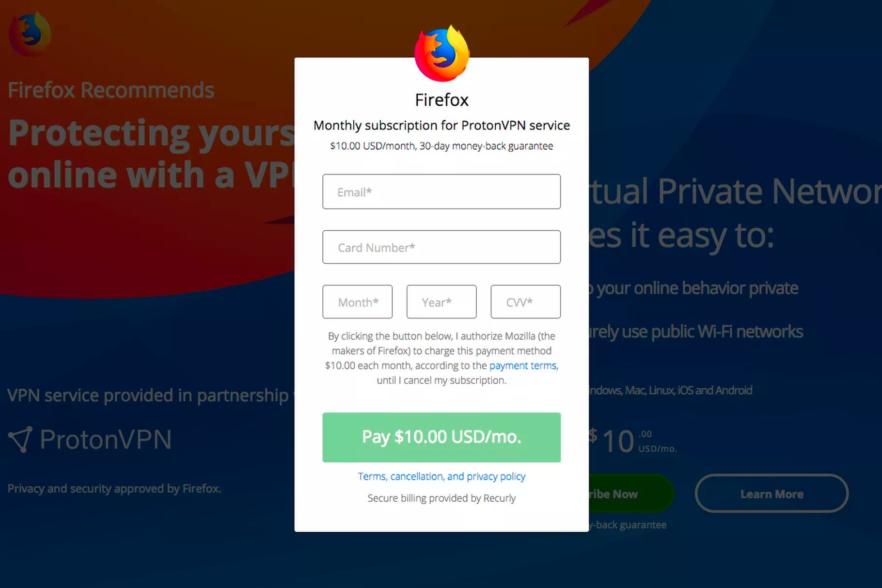This screenshot has width=882, height=588.
Task: Open the payment terms link
Action: (x=523, y=366)
